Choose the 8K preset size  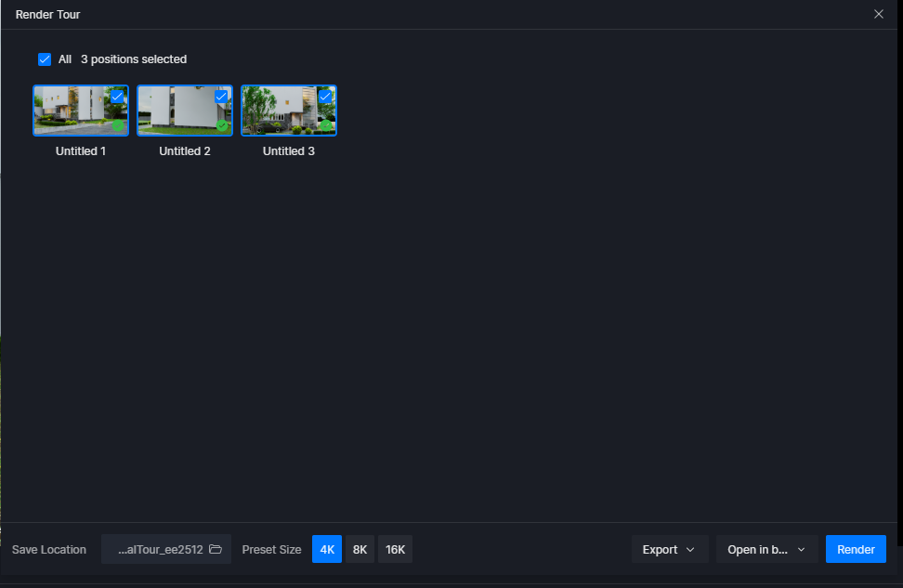[360, 549]
